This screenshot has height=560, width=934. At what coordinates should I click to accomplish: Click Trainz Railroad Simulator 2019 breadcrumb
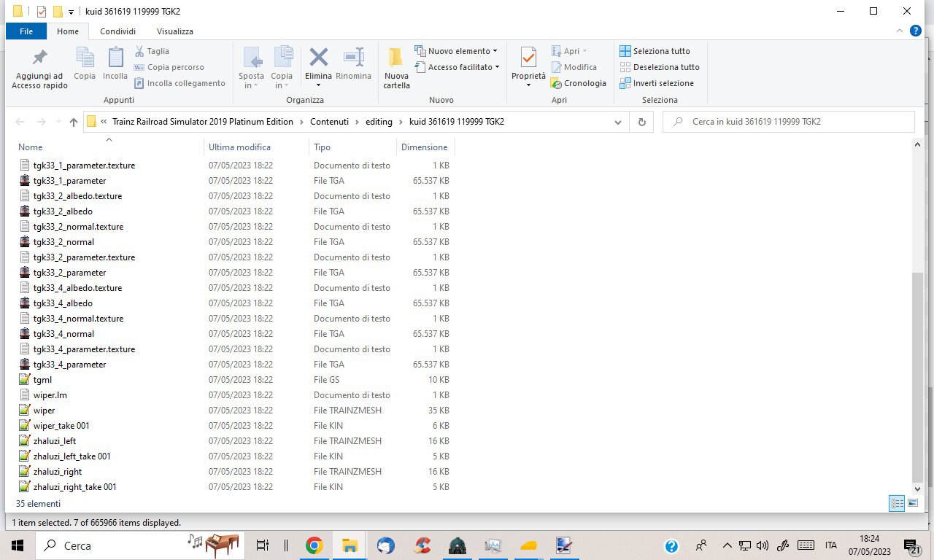(x=203, y=122)
